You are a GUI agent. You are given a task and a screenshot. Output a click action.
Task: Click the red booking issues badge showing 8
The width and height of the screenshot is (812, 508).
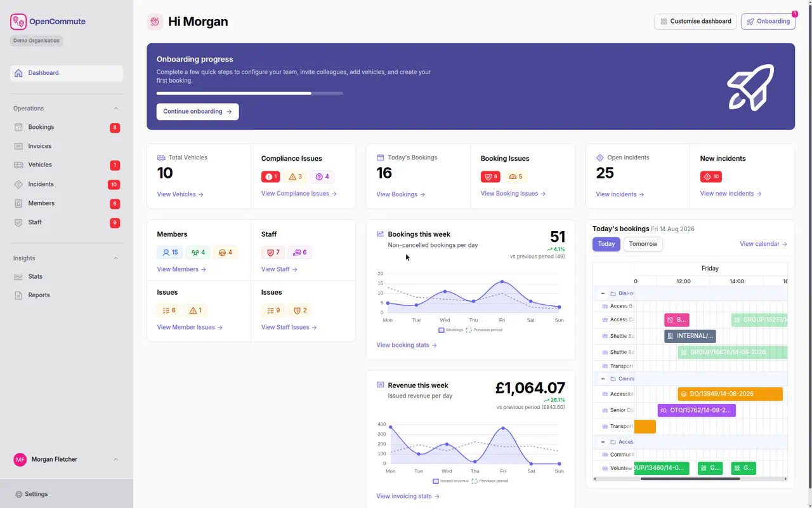(490, 177)
